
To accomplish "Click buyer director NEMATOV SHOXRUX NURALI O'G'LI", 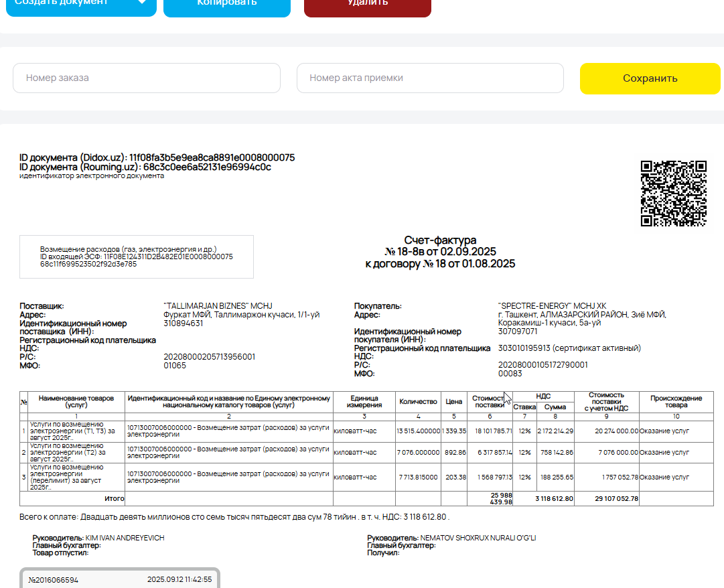I will click(x=478, y=538).
